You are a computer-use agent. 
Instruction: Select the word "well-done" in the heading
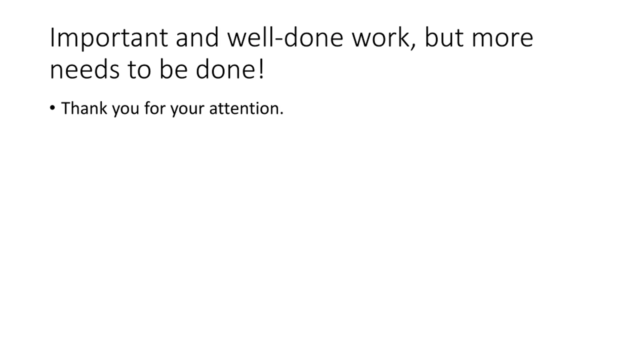click(285, 37)
